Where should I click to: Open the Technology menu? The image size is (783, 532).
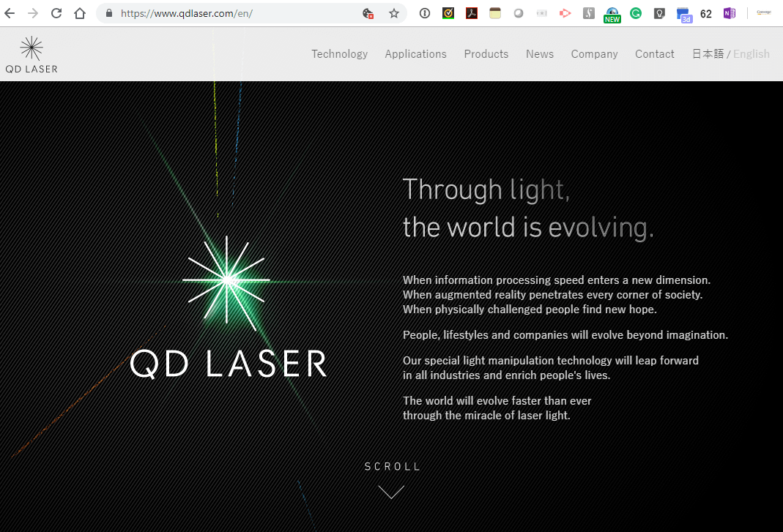tap(339, 54)
